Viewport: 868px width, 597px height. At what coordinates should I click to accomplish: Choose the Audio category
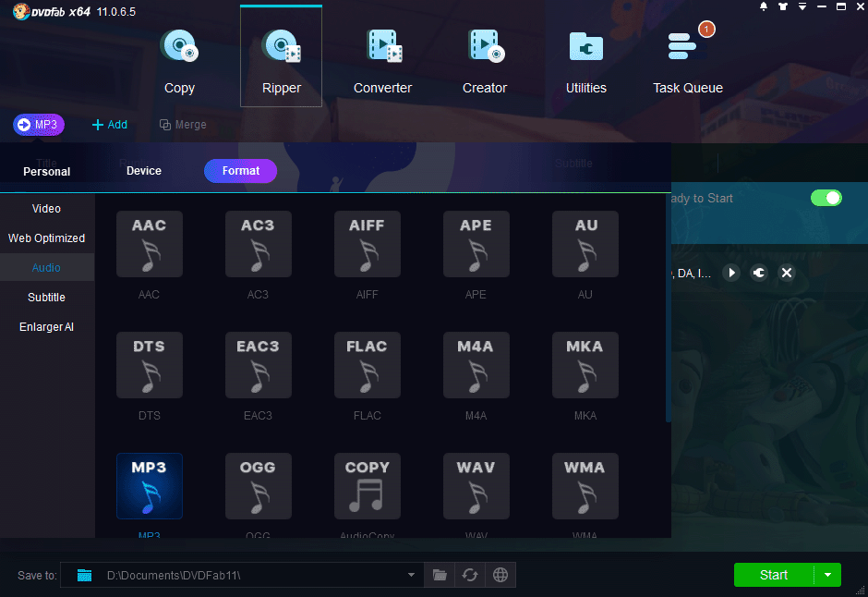pyautogui.click(x=46, y=267)
